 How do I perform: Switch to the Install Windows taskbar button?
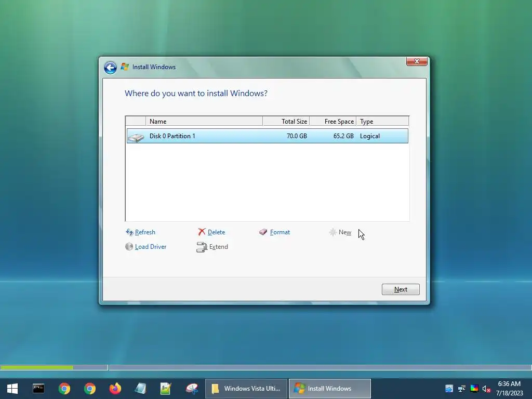[x=330, y=389]
